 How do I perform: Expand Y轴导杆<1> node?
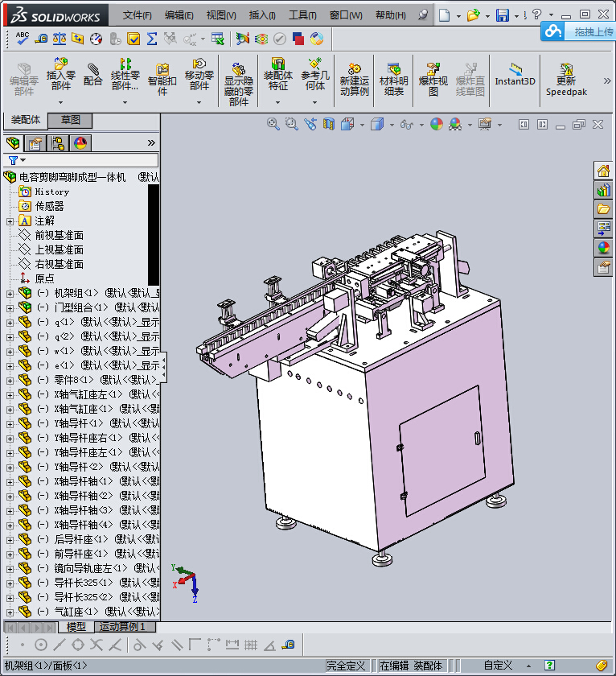click(10, 424)
